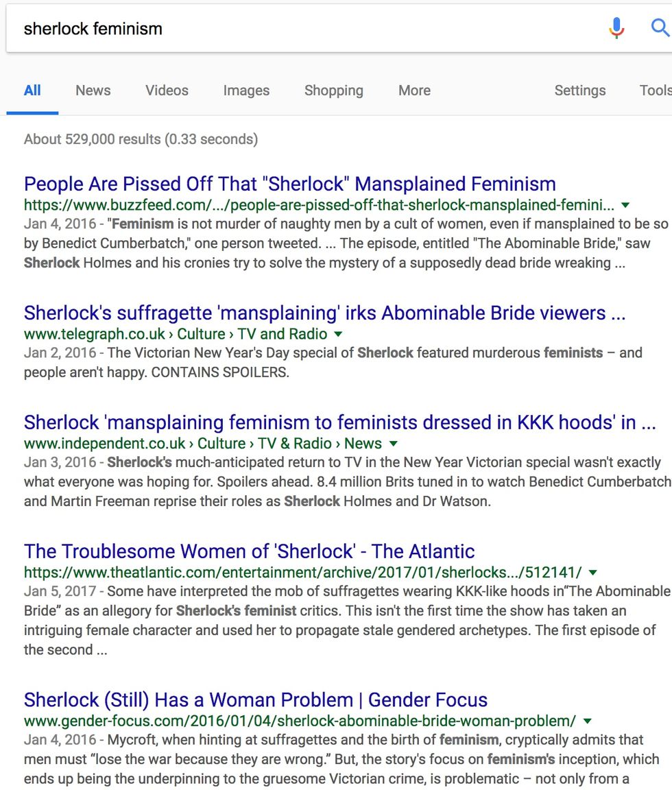This screenshot has width=672, height=790.
Task: Open the Gender Focus woman problem article
Action: click(255, 699)
